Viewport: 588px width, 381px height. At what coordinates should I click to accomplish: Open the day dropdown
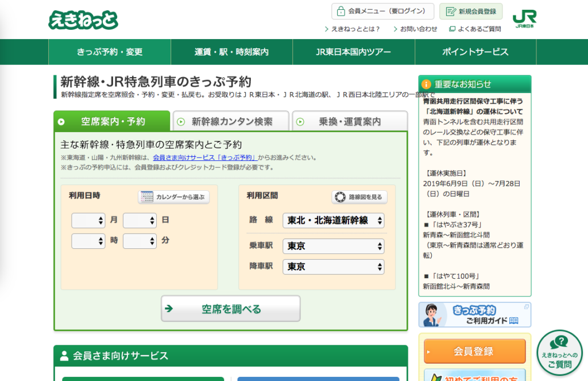[x=140, y=220]
